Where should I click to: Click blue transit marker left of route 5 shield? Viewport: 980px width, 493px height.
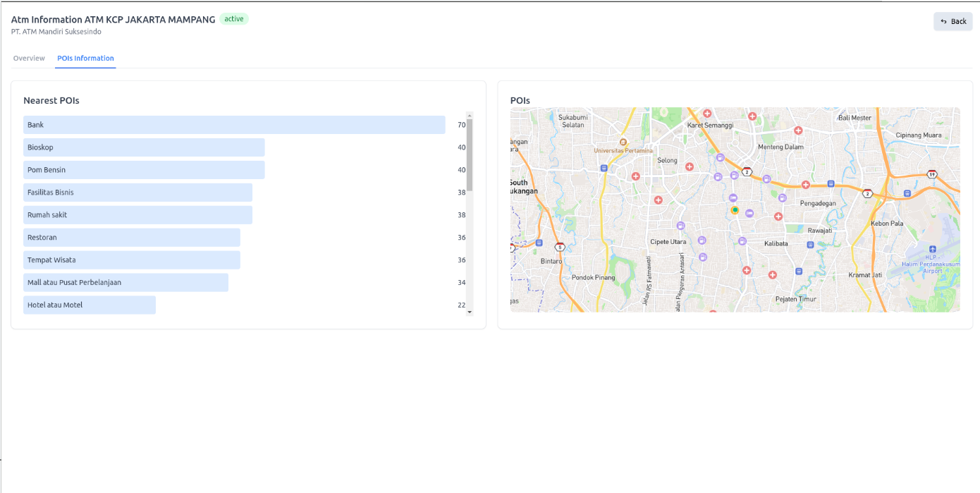(x=539, y=243)
